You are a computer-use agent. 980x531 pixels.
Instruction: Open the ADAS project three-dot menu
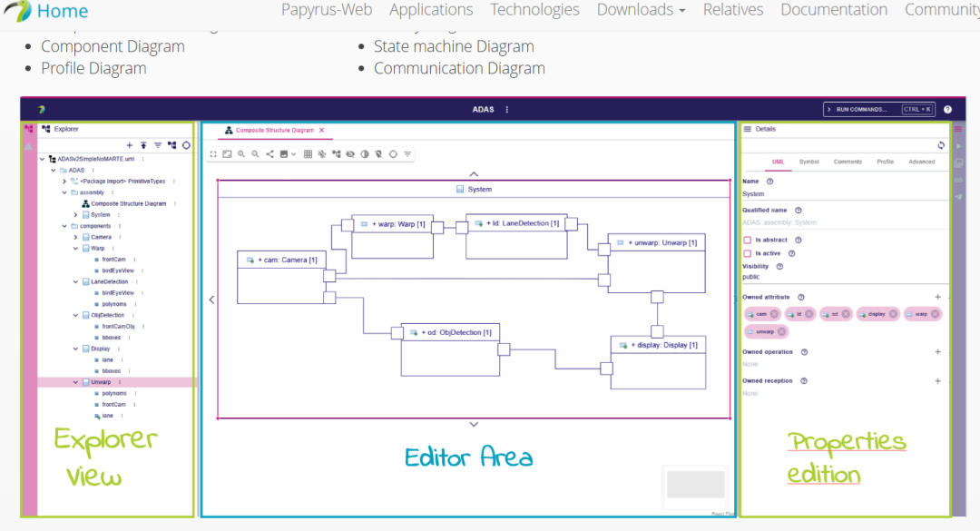click(x=507, y=110)
